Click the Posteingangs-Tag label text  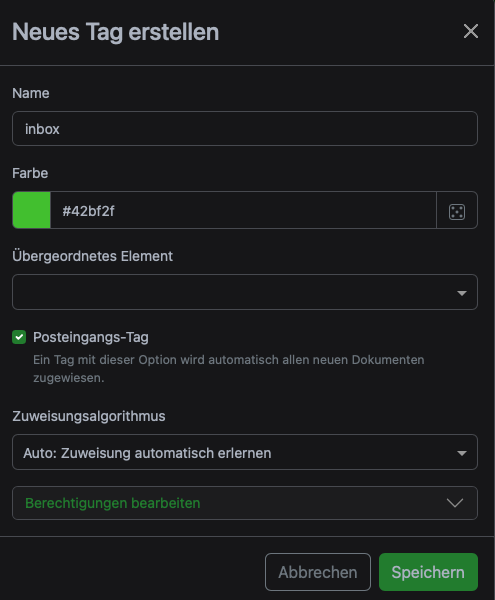91,337
